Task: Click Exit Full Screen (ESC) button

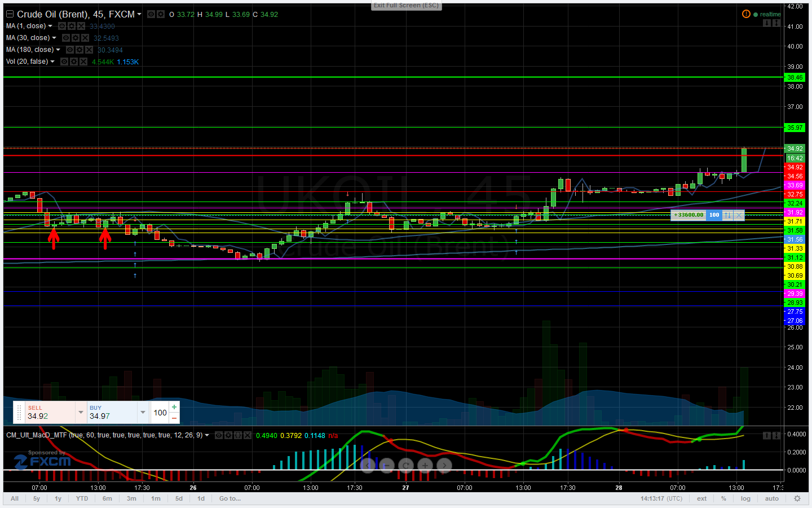Action: click(406, 5)
